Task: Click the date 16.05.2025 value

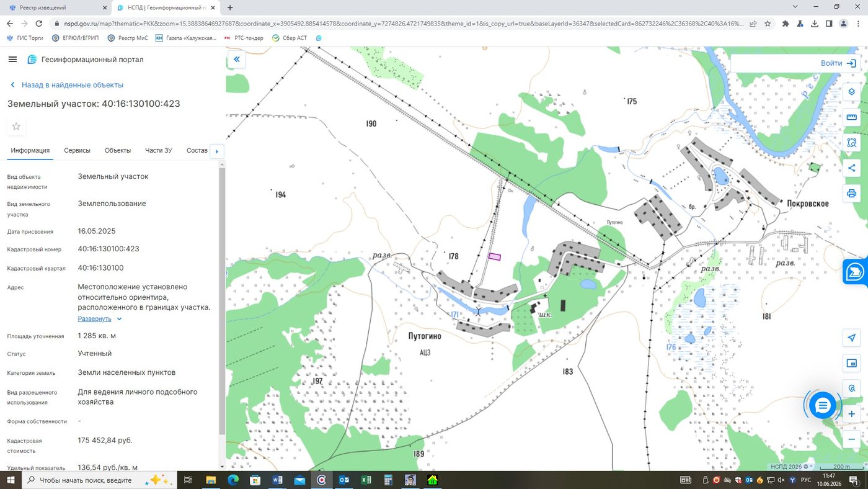Action: click(x=97, y=231)
